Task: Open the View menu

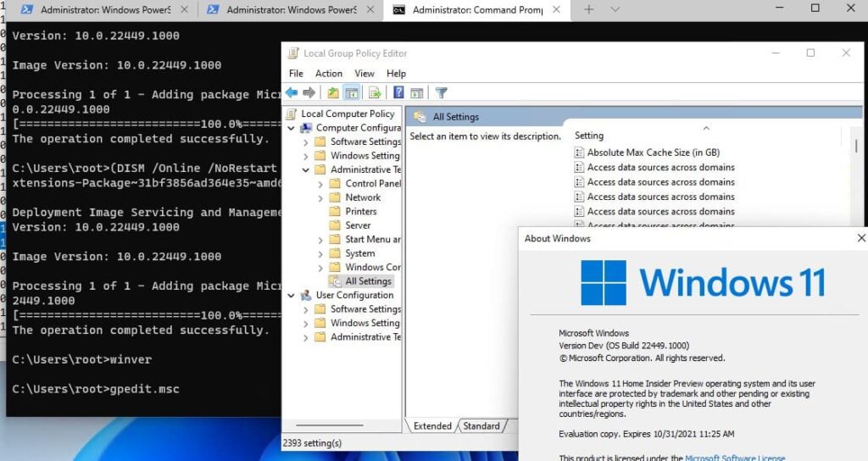Action: click(x=364, y=73)
